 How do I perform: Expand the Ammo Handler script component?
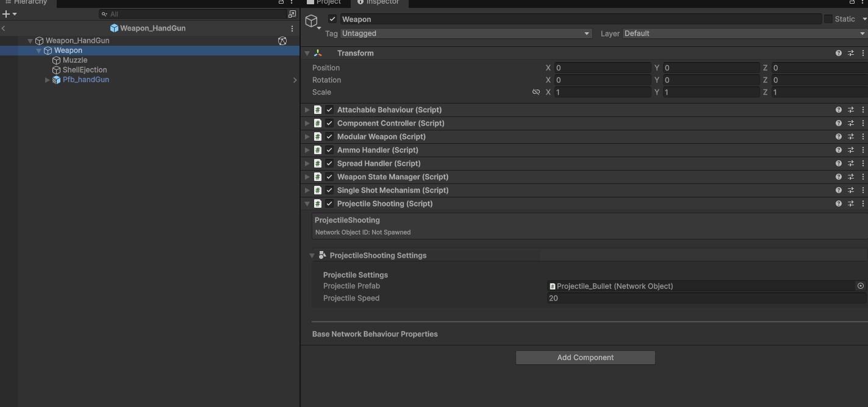(x=307, y=150)
